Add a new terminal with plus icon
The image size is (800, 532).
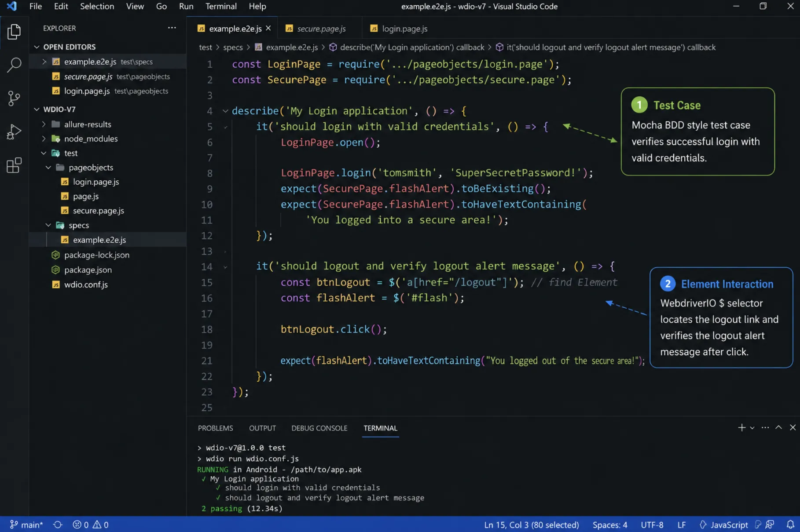click(x=741, y=427)
